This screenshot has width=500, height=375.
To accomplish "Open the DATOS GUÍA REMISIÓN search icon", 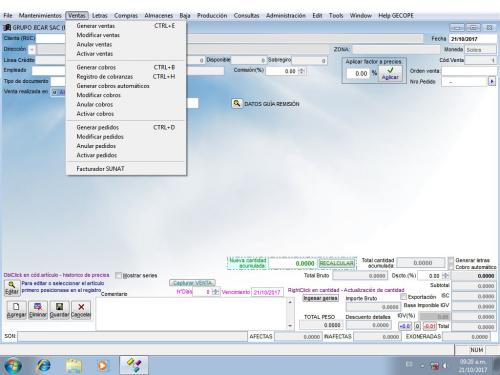I will [x=237, y=103].
